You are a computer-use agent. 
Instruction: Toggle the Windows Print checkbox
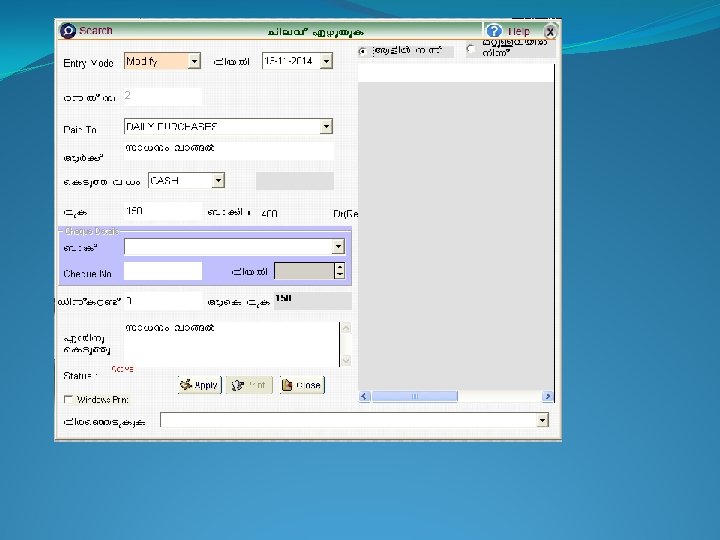68,399
